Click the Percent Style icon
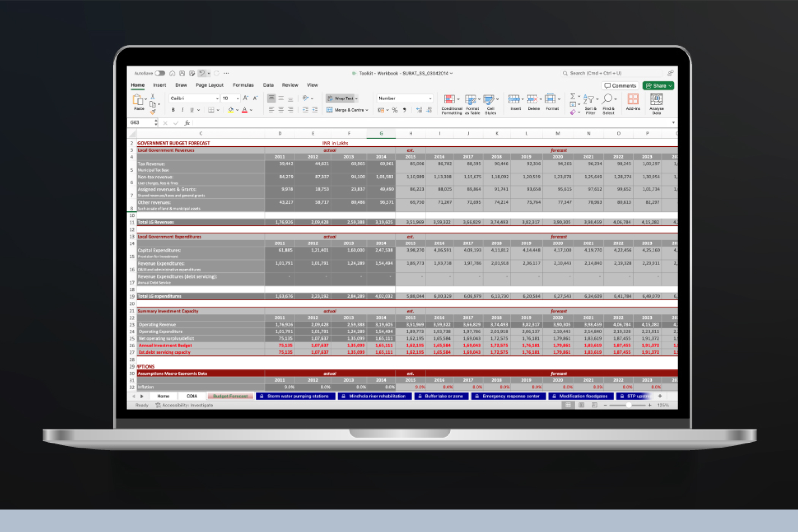 tap(395, 110)
